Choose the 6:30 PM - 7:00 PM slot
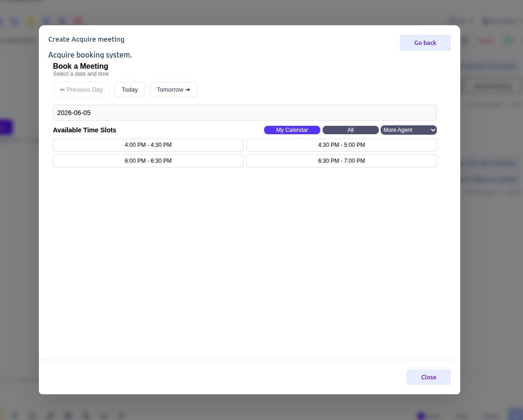523x420 pixels. coord(341,161)
